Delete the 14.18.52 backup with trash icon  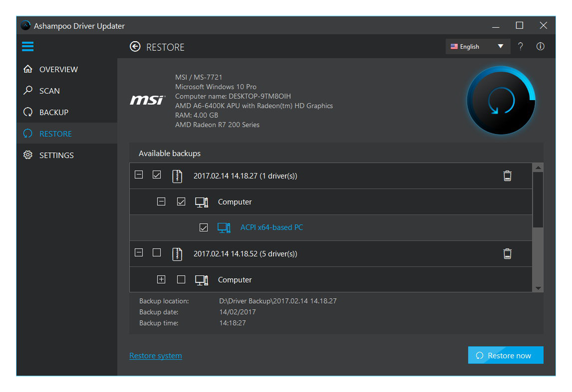click(507, 254)
